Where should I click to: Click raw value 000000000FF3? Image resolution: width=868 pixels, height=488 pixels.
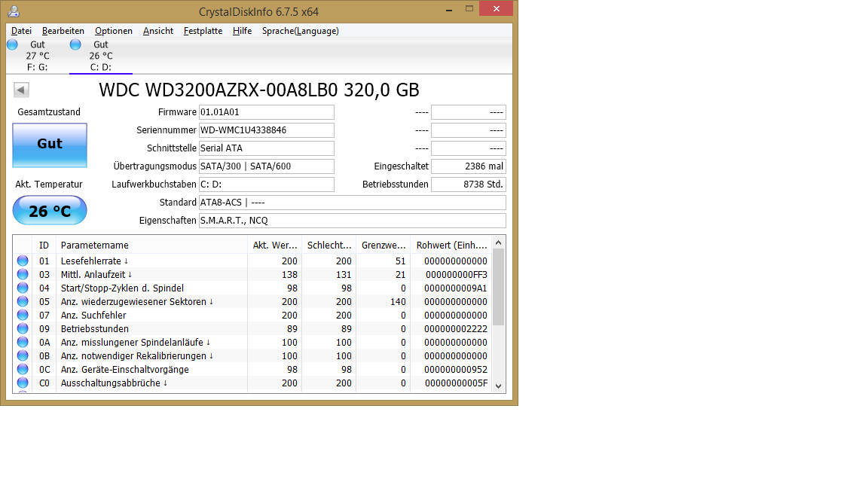(456, 274)
